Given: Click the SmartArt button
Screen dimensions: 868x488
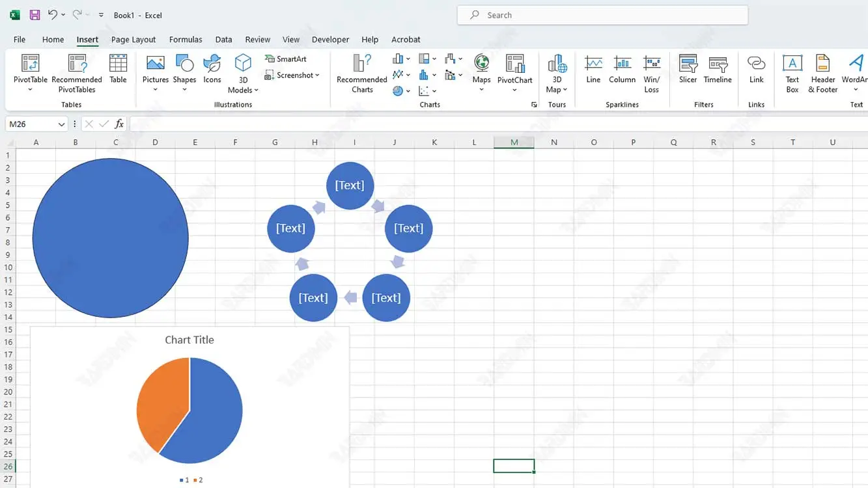Looking at the screenshot, I should (286, 59).
